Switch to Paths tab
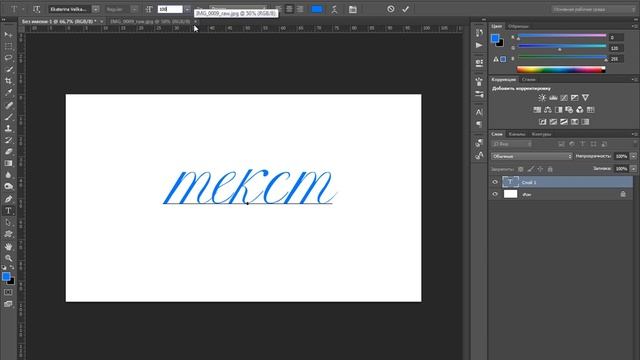The width and height of the screenshot is (640, 360). pyautogui.click(x=541, y=134)
